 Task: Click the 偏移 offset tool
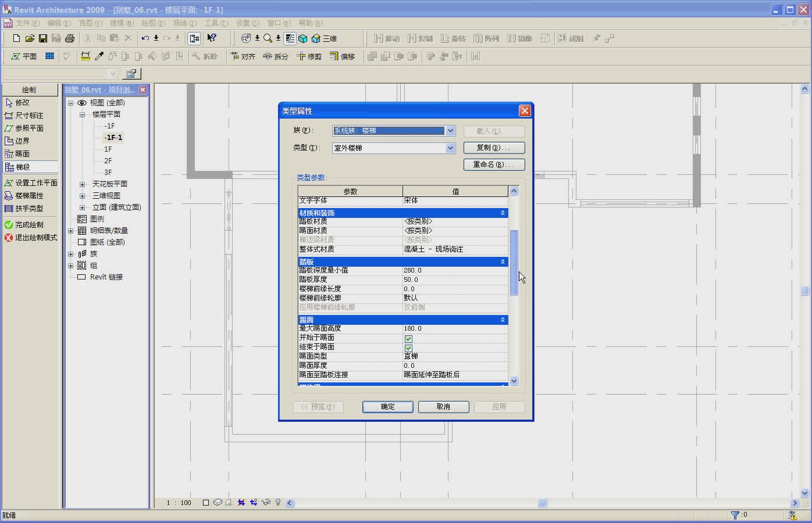point(342,56)
